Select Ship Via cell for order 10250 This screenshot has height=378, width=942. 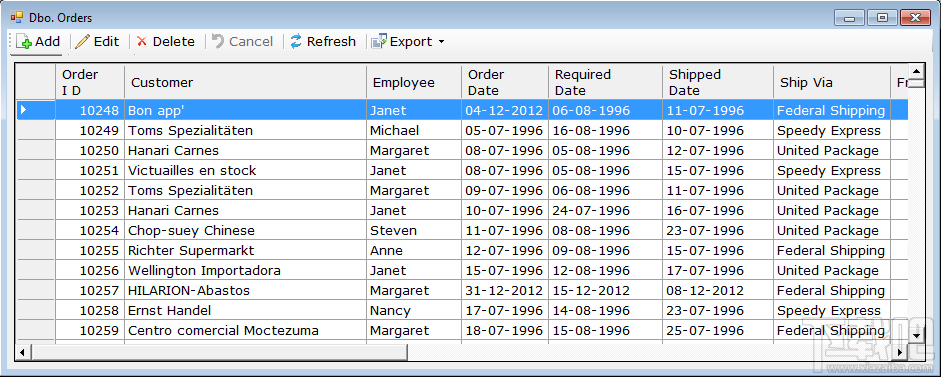coord(832,150)
